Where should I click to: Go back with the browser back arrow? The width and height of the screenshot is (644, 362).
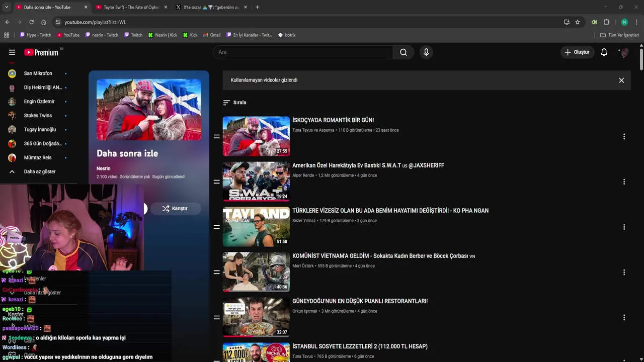click(7, 22)
